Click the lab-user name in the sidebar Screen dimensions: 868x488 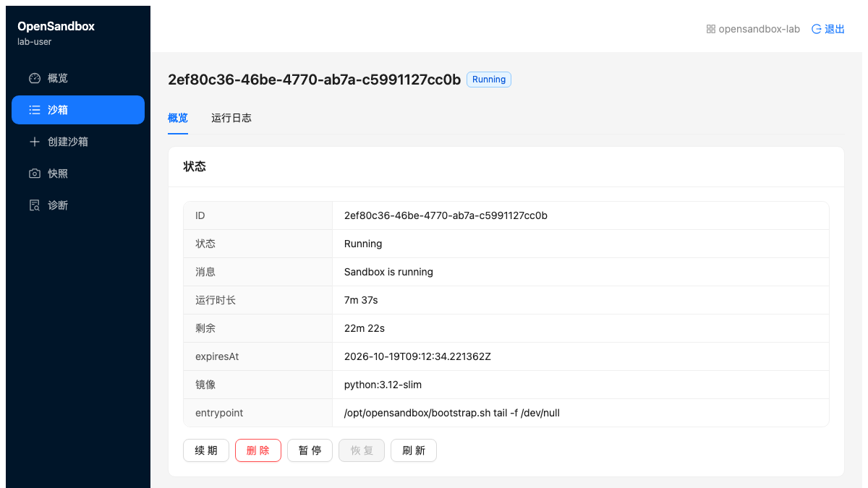point(34,42)
